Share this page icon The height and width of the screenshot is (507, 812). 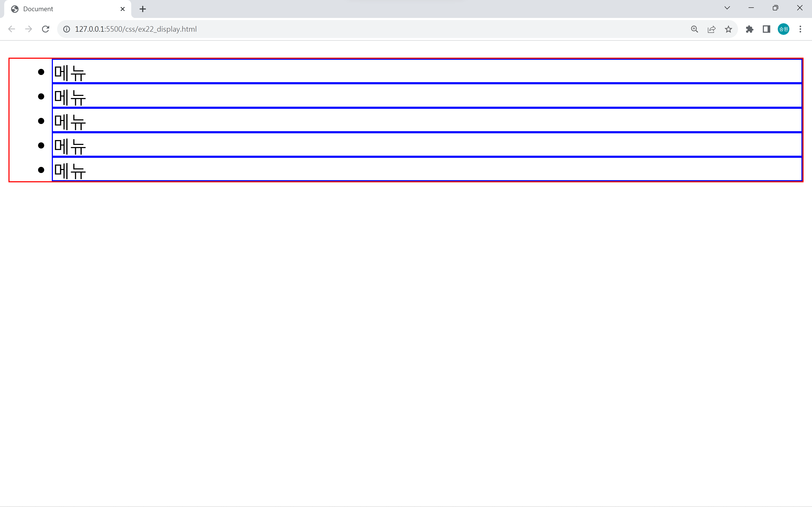click(x=711, y=29)
